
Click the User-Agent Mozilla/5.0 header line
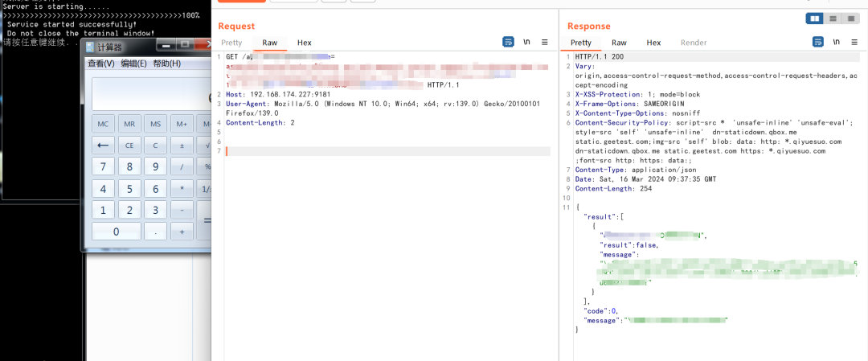(x=383, y=108)
